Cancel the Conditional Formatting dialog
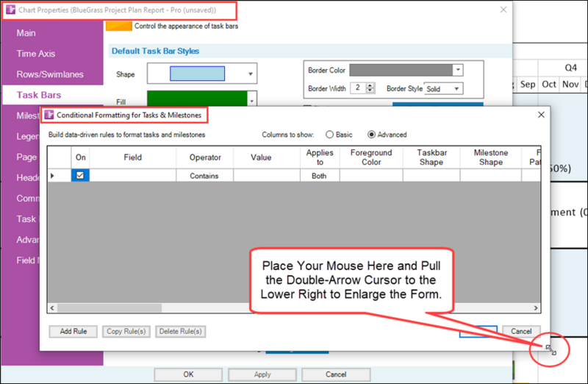The image size is (588, 384). coord(521,332)
